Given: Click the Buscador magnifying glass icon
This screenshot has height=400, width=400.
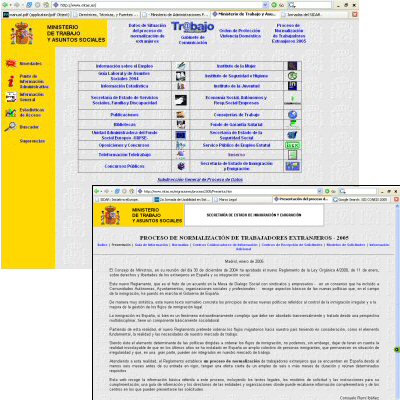Looking at the screenshot, I should pyautogui.click(x=10, y=127).
